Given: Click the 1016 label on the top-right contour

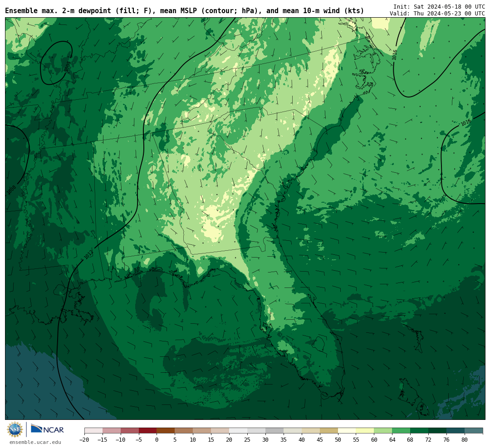Looking at the screenshot, I should [x=395, y=55].
